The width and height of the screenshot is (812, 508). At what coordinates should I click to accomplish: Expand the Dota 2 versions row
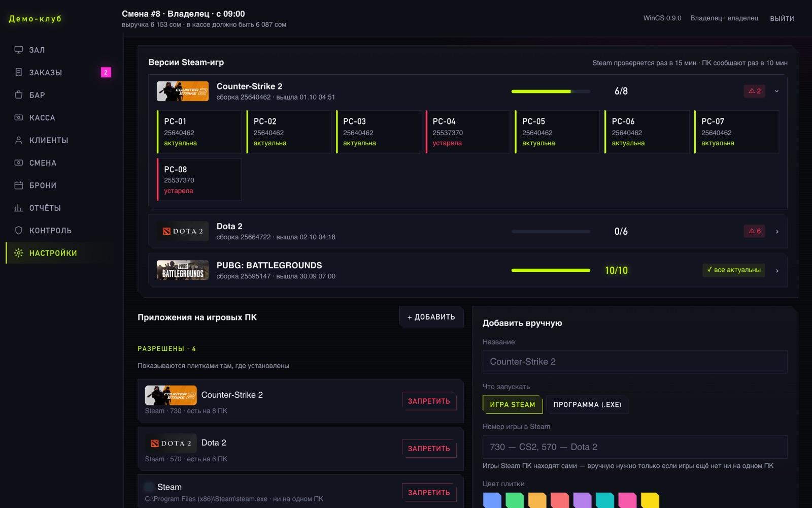click(777, 232)
